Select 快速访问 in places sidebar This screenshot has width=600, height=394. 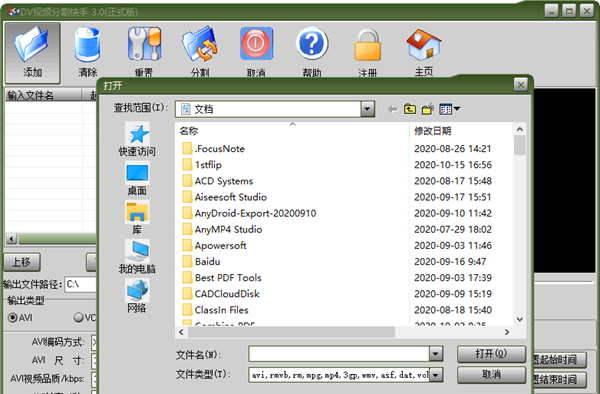pyautogui.click(x=137, y=140)
